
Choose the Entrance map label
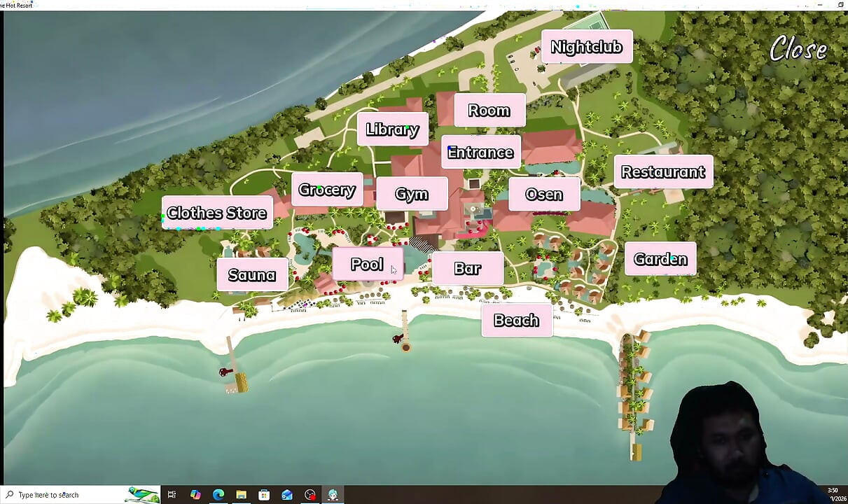(480, 153)
